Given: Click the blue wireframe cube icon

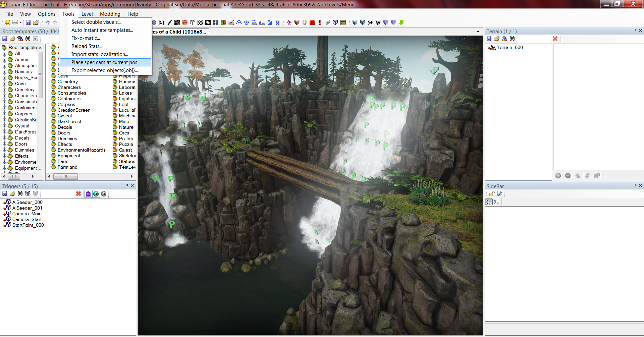Looking at the screenshot, I should click(335, 22).
